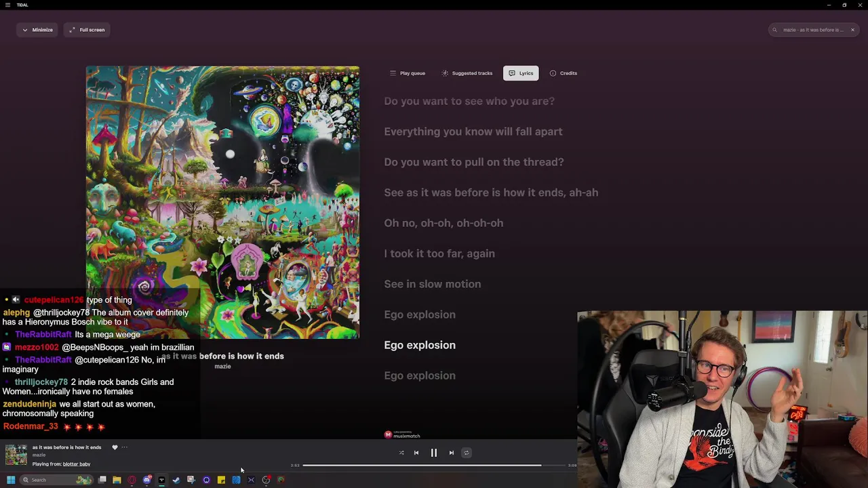Image resolution: width=868 pixels, height=488 pixels.
Task: Switch to Full screen mode
Action: click(x=87, y=30)
